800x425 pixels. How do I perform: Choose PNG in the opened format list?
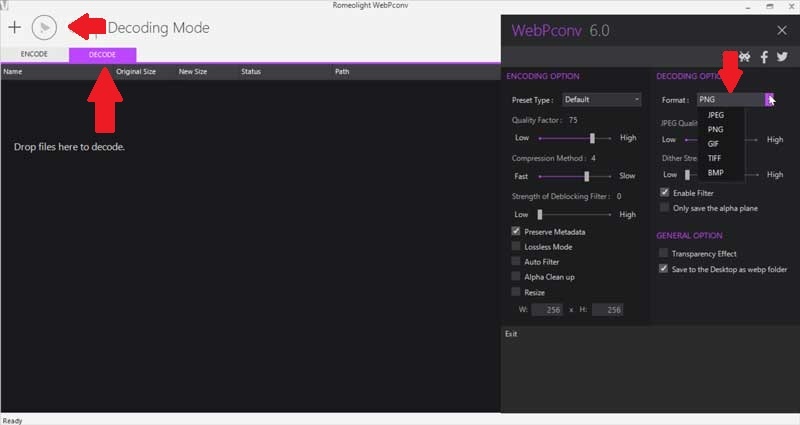point(715,130)
